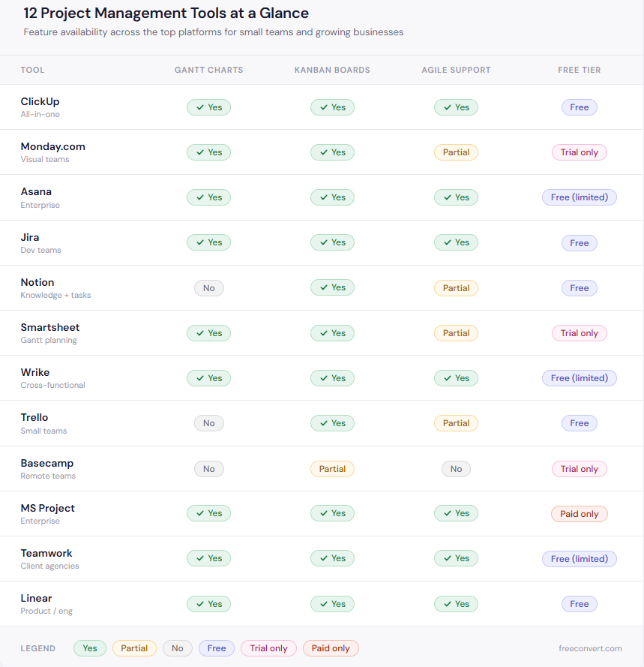The width and height of the screenshot is (644, 667).
Task: Select the Paid only legend swatch
Action: [331, 648]
